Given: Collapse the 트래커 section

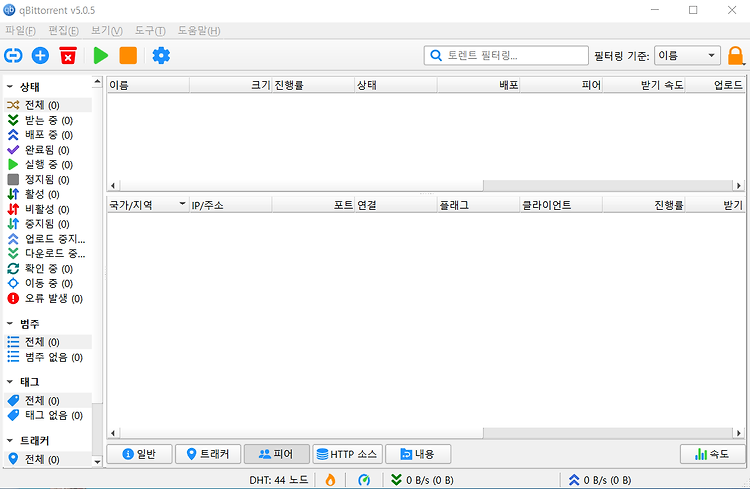Looking at the screenshot, I should pos(10,440).
